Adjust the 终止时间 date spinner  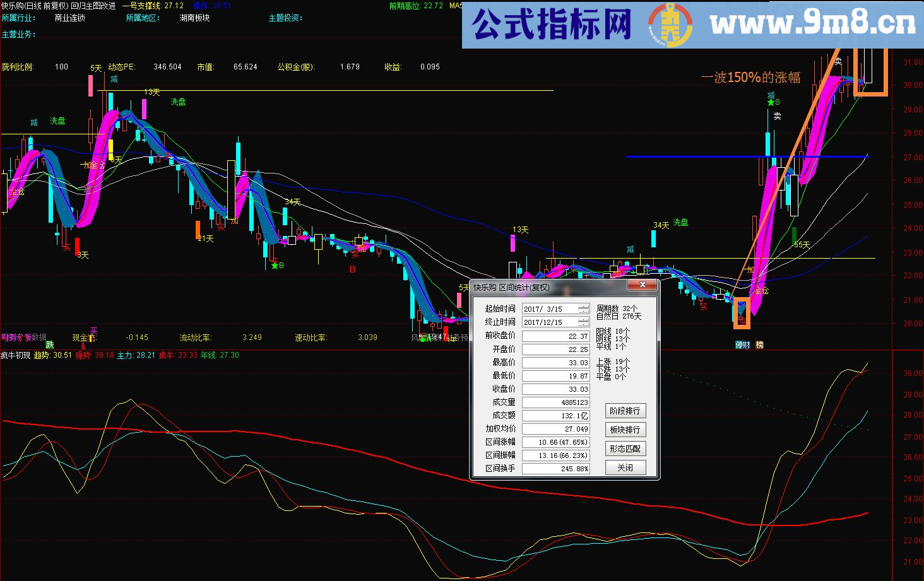pos(584,322)
